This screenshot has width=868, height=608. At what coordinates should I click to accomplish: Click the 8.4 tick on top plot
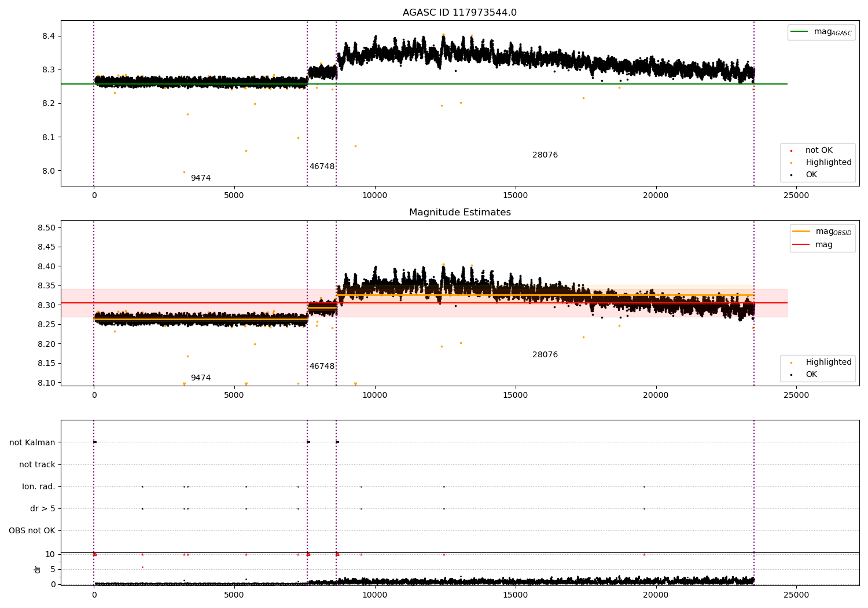point(49,36)
